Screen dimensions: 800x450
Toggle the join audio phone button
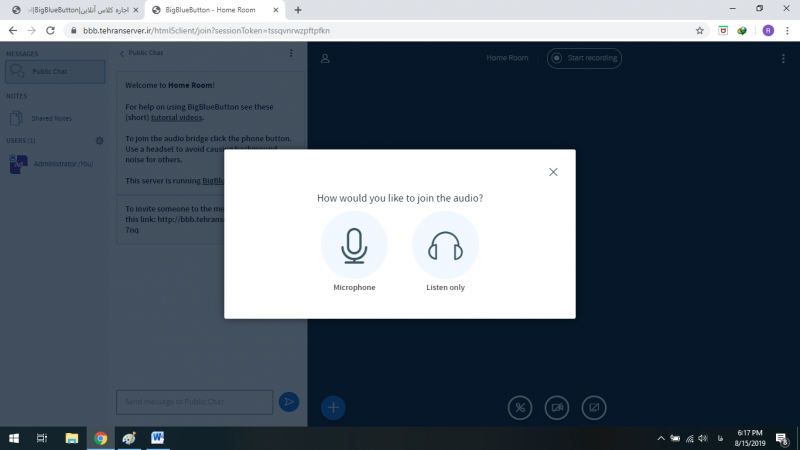tap(520, 407)
